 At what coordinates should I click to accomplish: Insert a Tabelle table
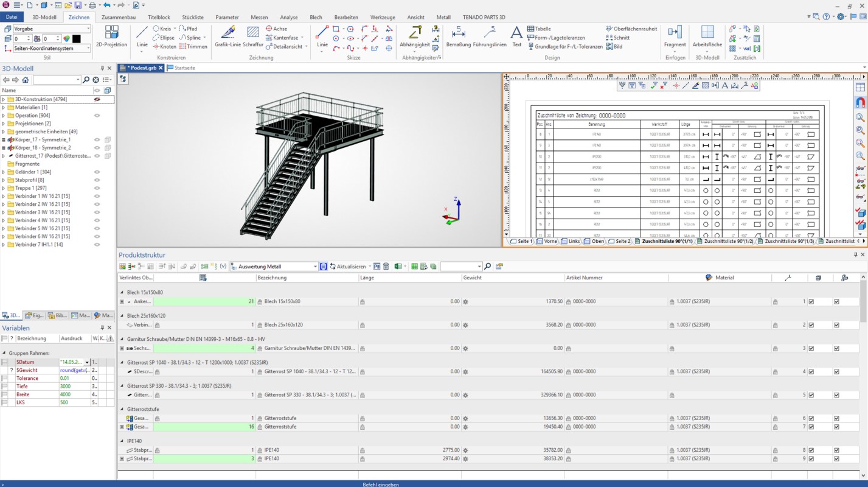[539, 29]
